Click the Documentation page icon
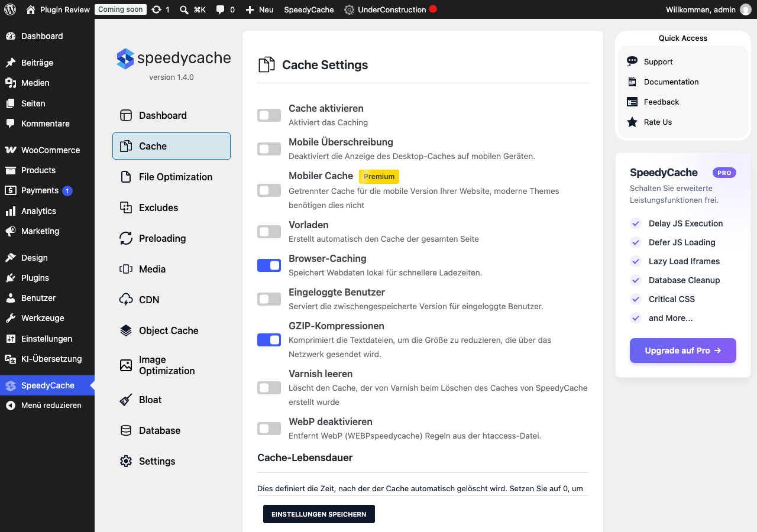This screenshot has width=757, height=532. [632, 82]
